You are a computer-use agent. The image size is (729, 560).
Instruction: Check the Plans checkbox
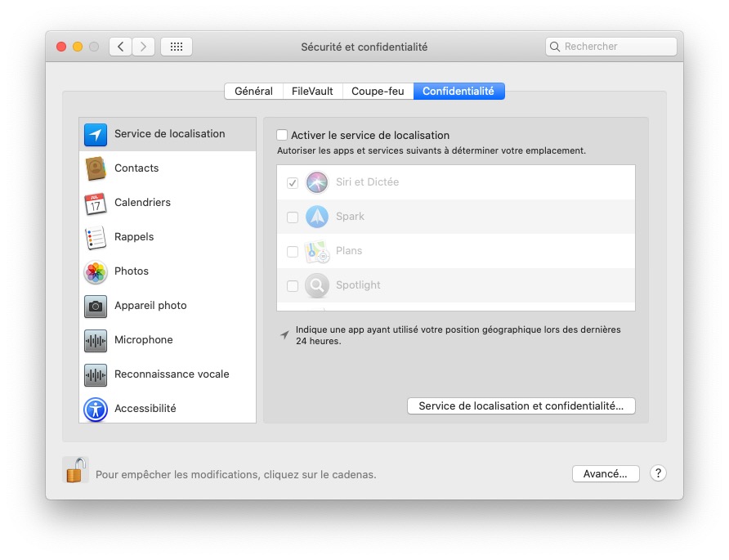[293, 252]
